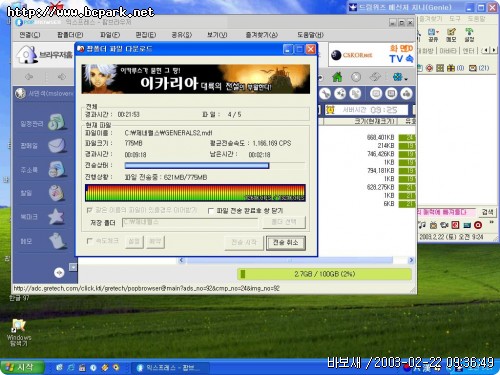Click the 검색 search button in Genie
This screenshot has width=500, height=375.
pyautogui.click(x=488, y=212)
